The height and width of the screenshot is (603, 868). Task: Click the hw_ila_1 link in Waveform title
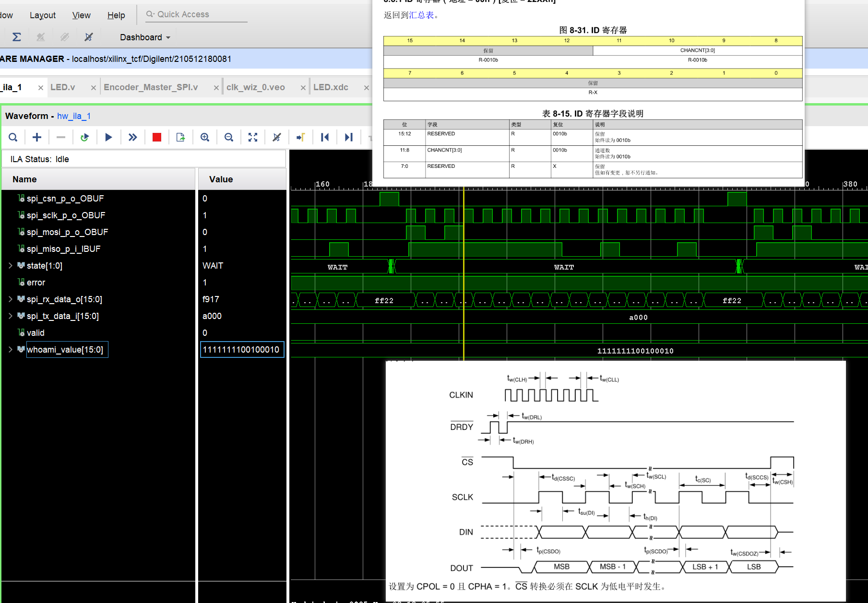click(x=74, y=116)
